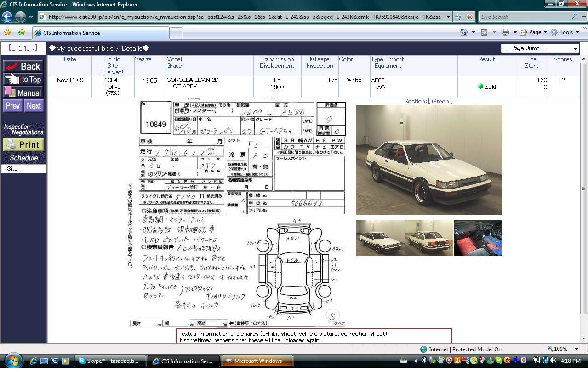Open the Page Jump dropdown
588x372 pixels.
tap(540, 48)
